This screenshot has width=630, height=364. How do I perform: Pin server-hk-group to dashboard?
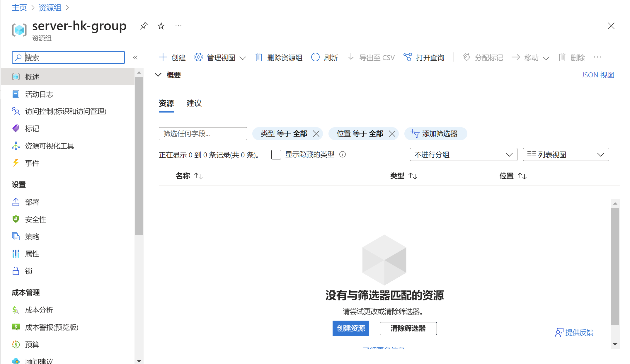click(x=144, y=26)
